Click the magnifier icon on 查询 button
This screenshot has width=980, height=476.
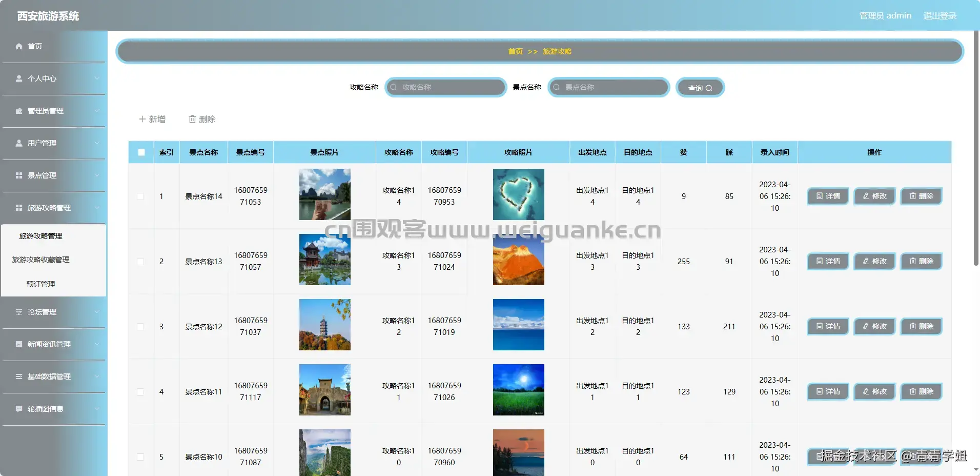[x=709, y=88]
